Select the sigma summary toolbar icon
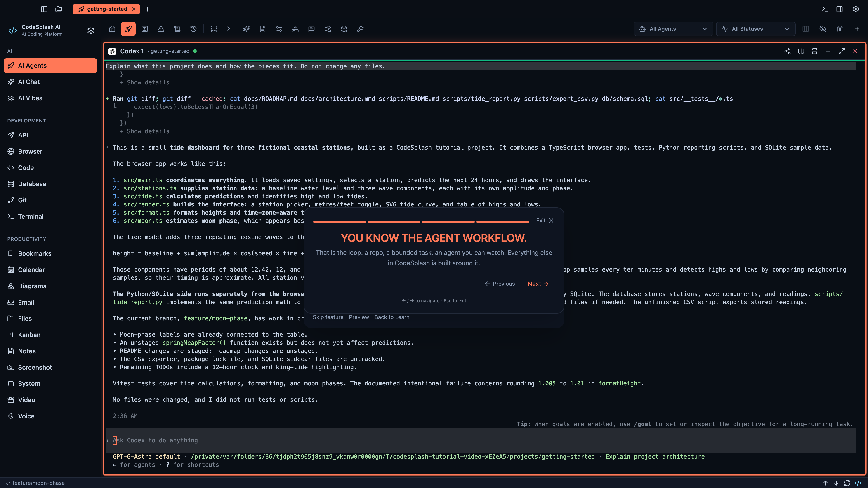This screenshot has height=488, width=868. [145, 29]
